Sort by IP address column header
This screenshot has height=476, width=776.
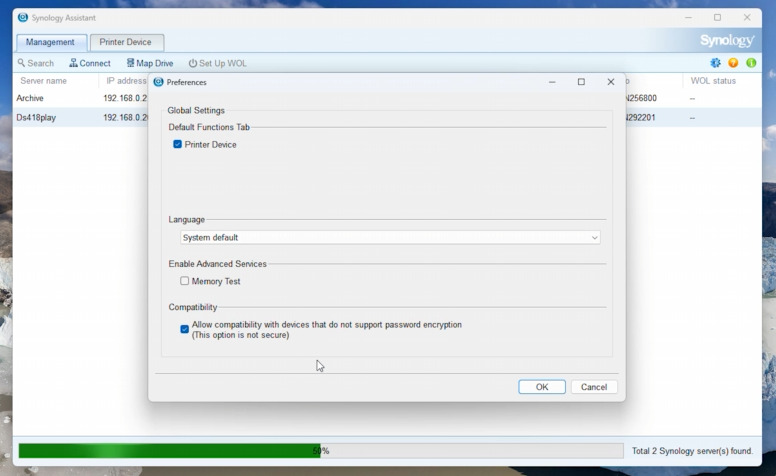coord(126,81)
